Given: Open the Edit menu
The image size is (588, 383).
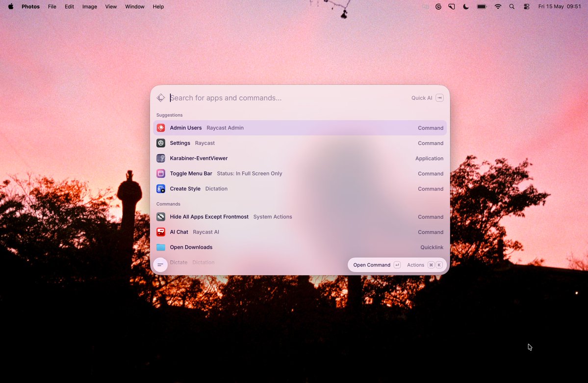Looking at the screenshot, I should coord(69,6).
